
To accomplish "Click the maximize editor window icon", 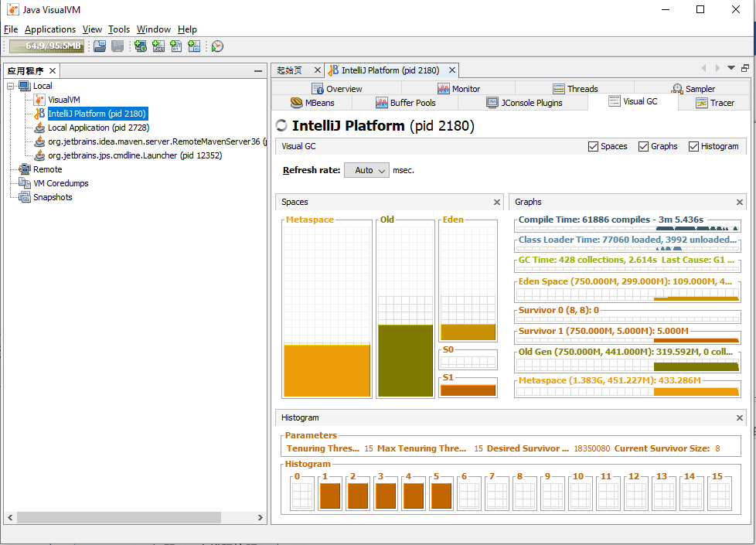I will (x=745, y=68).
